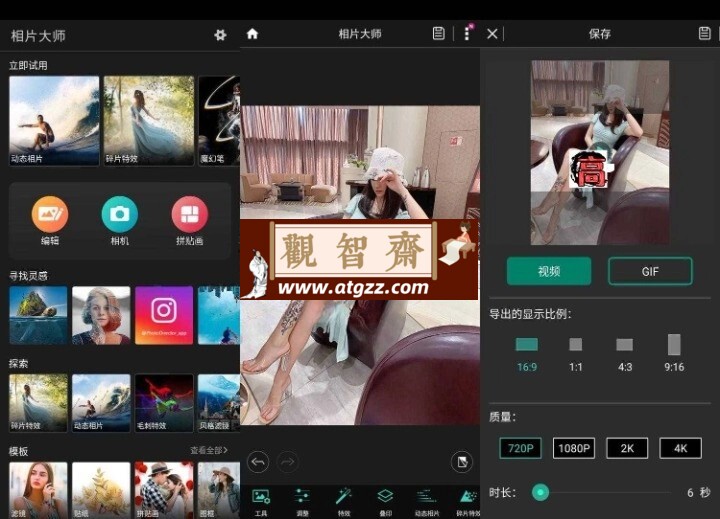Screen dimensions: 720x519
Task: Open the three-dot more menu in editor
Action: click(467, 34)
